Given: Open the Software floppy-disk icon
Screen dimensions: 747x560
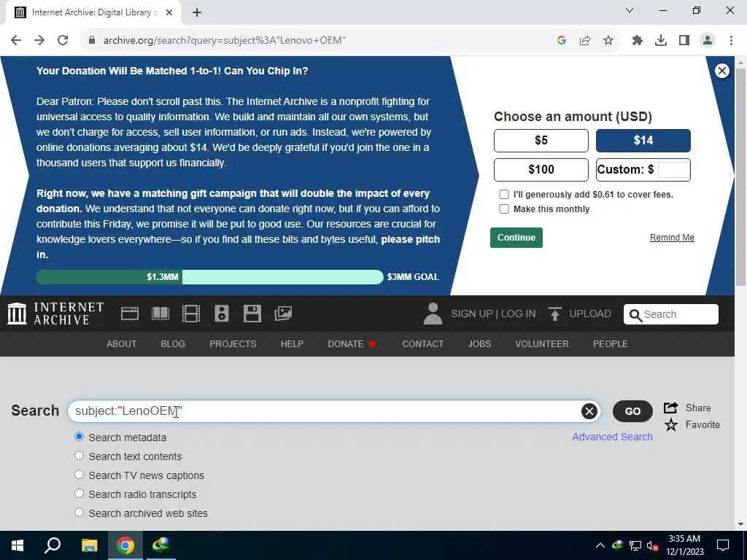Looking at the screenshot, I should [x=252, y=314].
